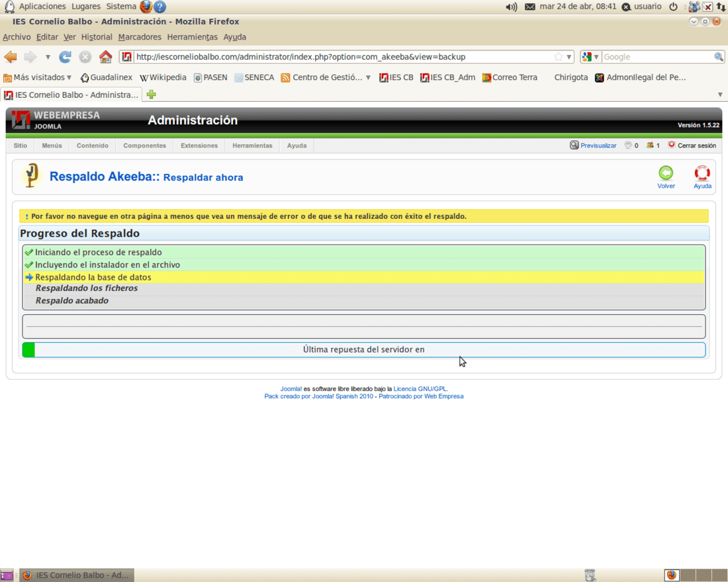The image size is (728, 582).
Task: Open the Marcadores menu
Action: [140, 37]
